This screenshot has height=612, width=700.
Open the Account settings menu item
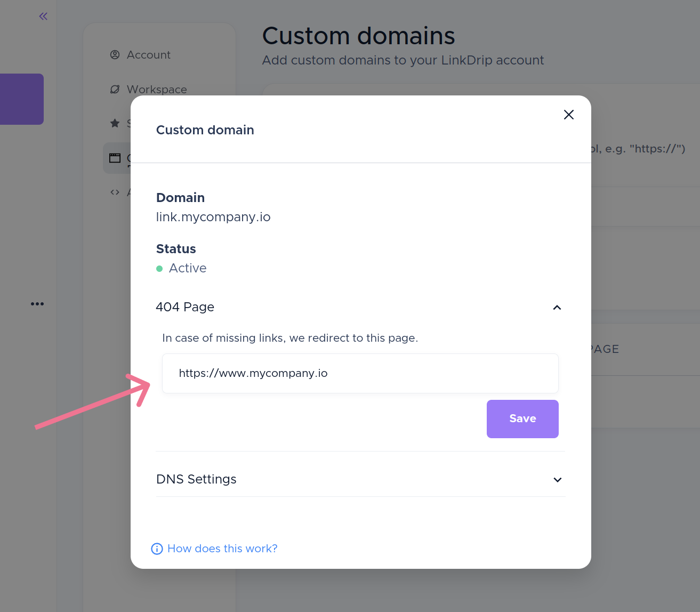coord(148,55)
